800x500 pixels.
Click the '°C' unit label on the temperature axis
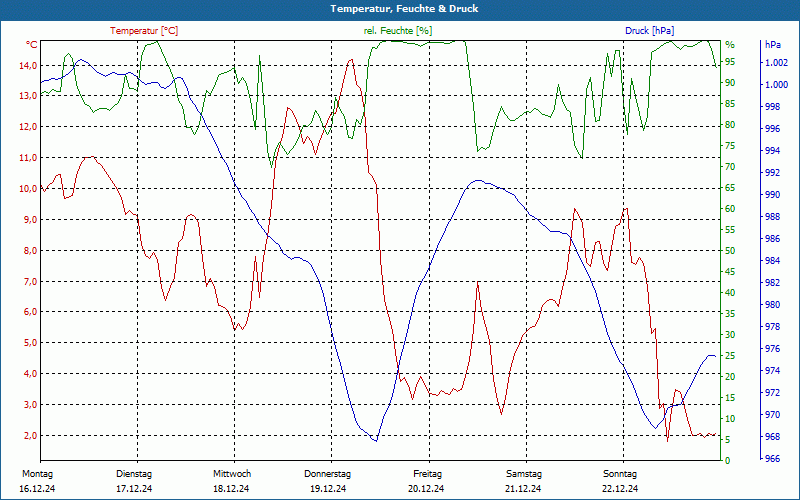click(x=31, y=44)
